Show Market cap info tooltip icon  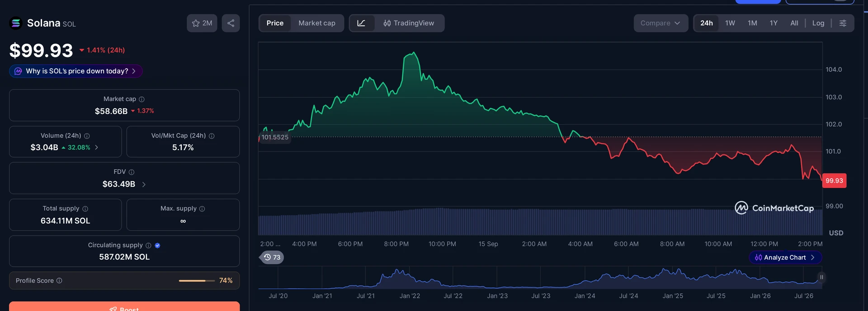point(142,99)
